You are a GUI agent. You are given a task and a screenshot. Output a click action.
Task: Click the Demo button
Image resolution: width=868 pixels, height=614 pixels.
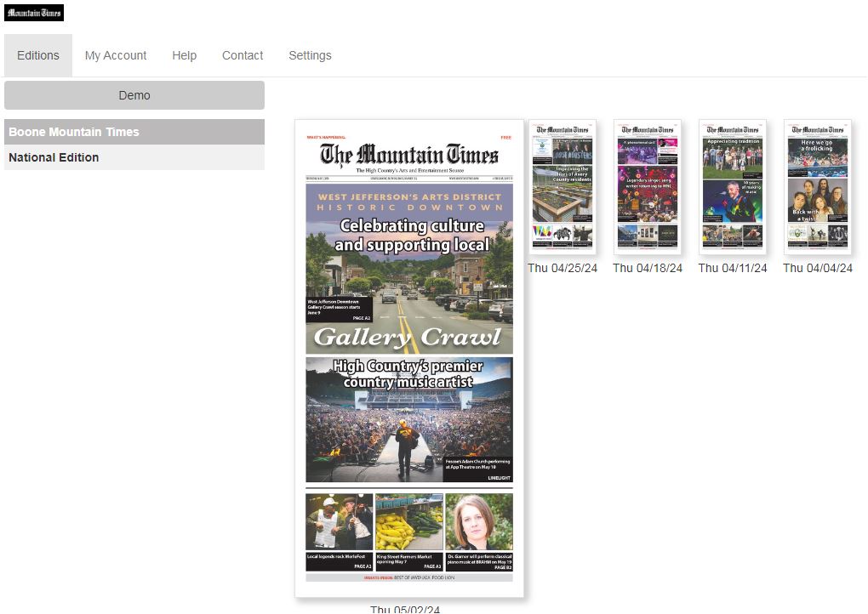tap(134, 95)
